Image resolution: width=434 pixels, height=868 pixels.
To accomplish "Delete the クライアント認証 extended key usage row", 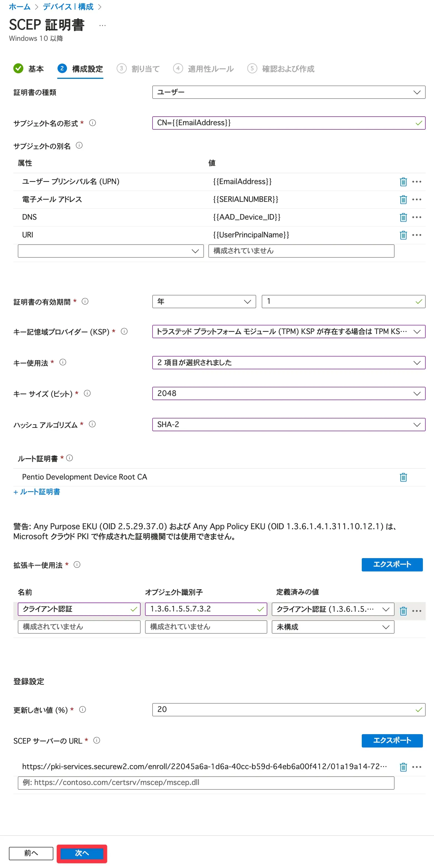I will 403,611.
